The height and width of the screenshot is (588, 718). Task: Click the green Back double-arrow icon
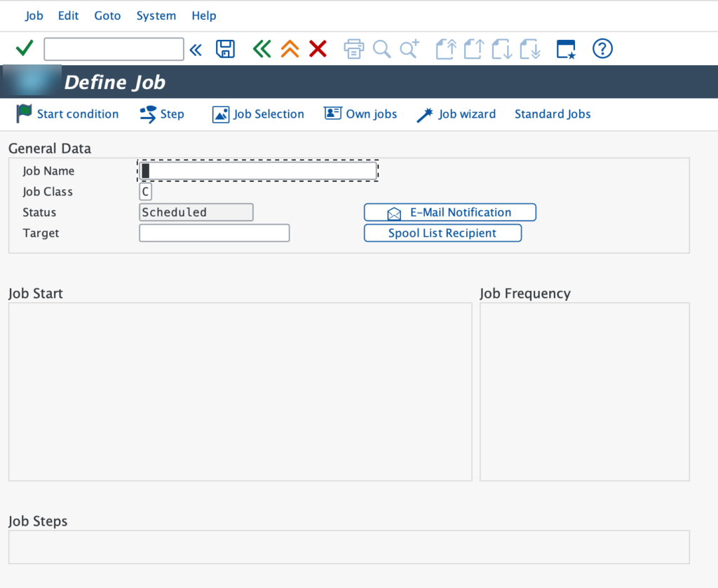(262, 48)
